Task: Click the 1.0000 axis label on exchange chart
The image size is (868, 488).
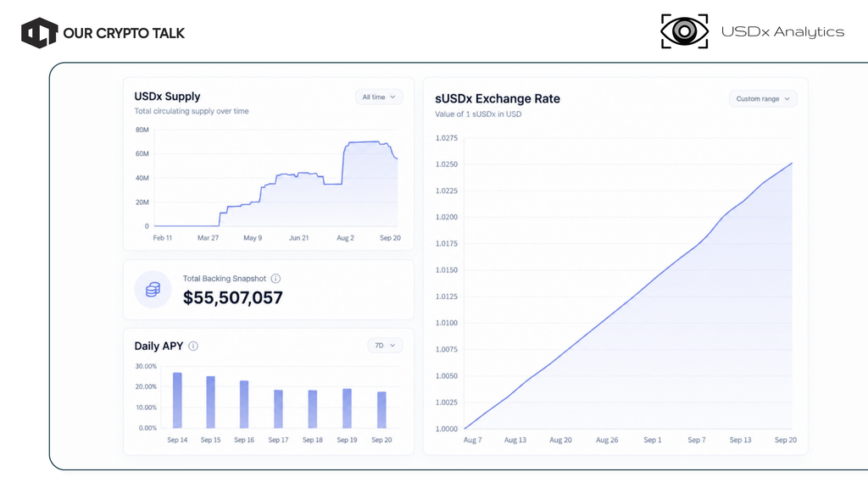Action: point(447,429)
